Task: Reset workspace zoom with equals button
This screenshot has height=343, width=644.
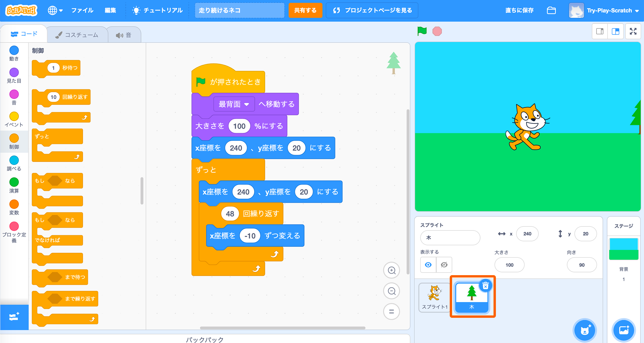Action: coord(391,312)
